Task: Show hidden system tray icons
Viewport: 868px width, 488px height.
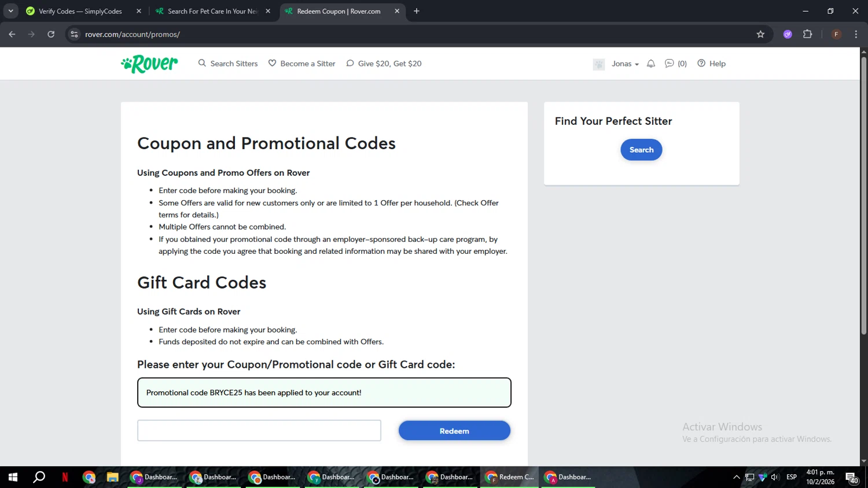Action: [736, 477]
